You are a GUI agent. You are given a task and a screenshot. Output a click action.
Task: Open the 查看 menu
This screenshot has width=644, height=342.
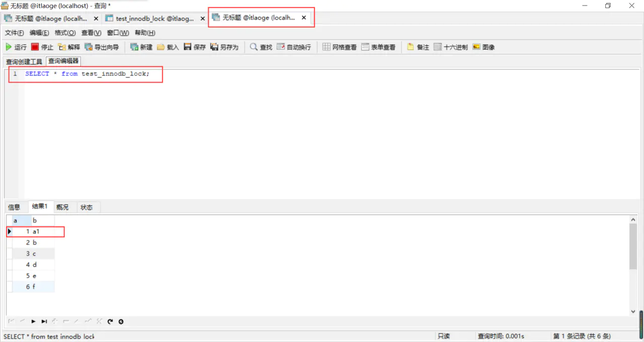92,33
